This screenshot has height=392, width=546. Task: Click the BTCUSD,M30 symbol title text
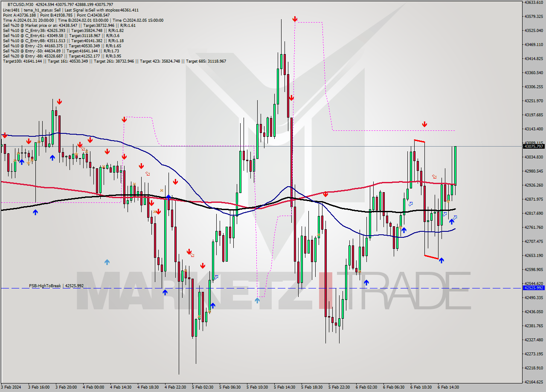(21, 4)
